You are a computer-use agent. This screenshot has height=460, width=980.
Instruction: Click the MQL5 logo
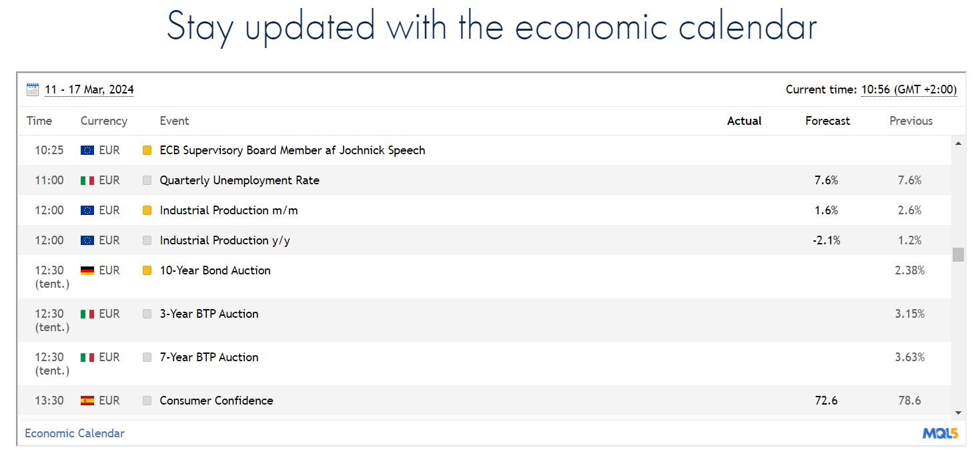point(940,434)
